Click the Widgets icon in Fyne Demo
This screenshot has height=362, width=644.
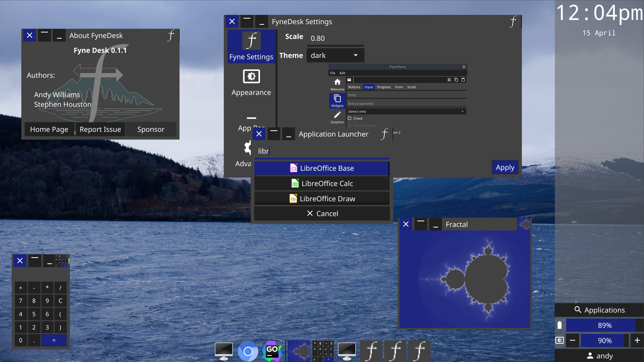pyautogui.click(x=337, y=101)
